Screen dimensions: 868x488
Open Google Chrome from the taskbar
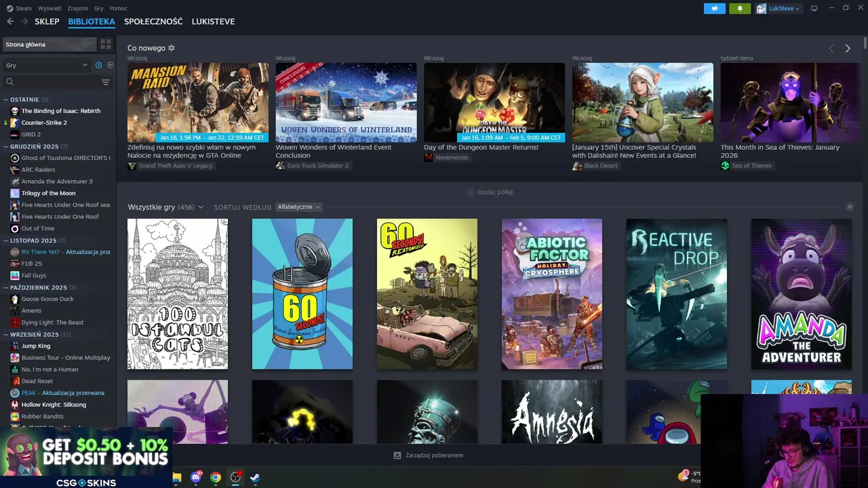tap(216, 477)
